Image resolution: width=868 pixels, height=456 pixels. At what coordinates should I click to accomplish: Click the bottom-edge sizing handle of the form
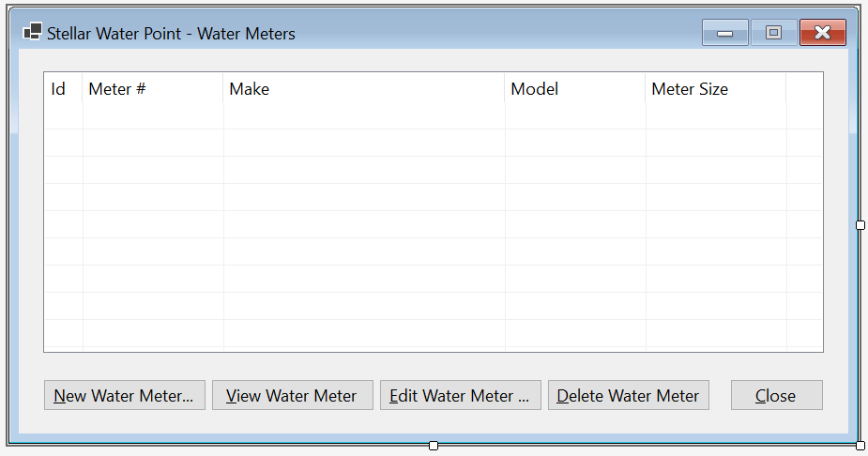click(x=434, y=446)
